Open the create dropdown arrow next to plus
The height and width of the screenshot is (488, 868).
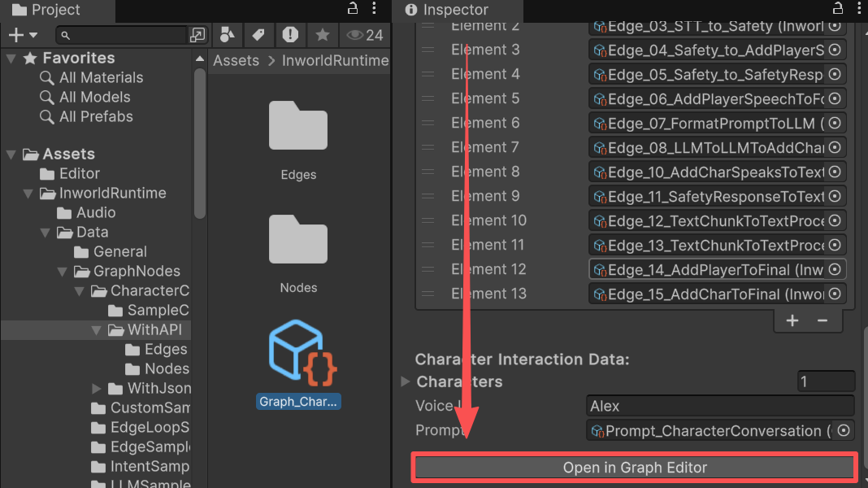click(33, 35)
